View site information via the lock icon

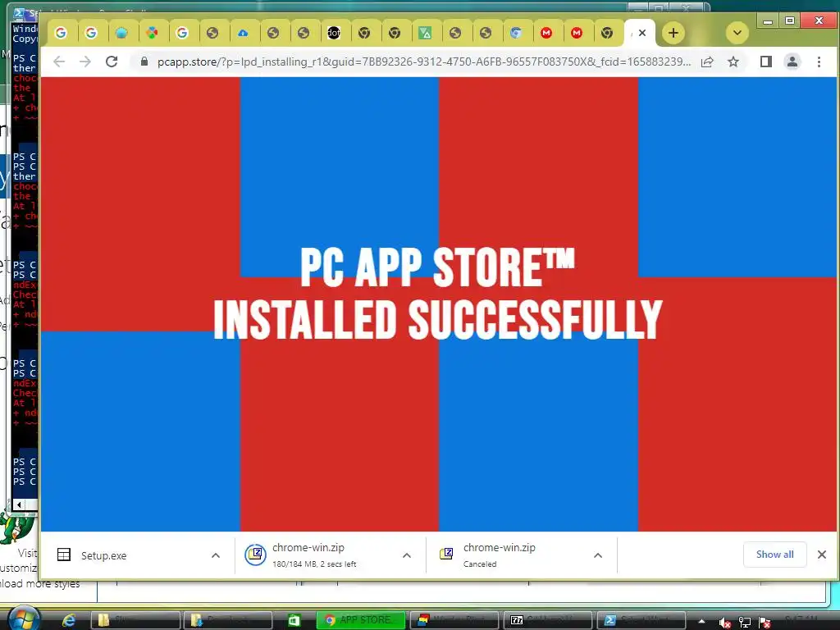coord(144,62)
